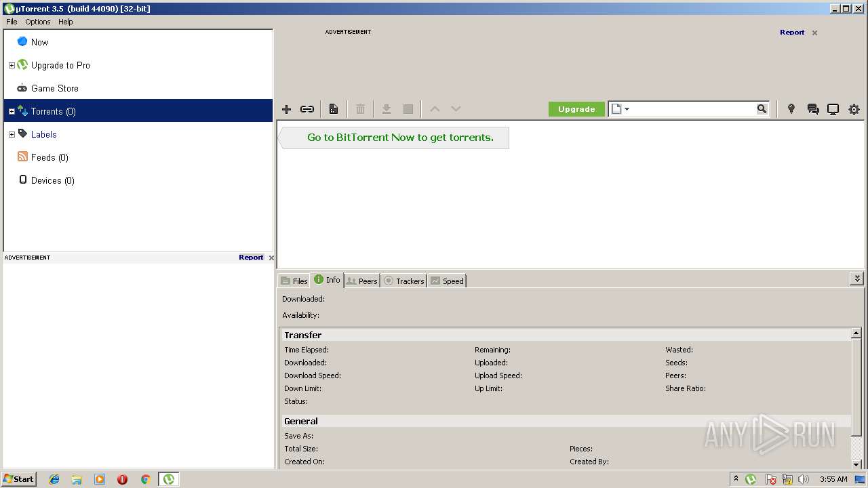868x488 pixels.
Task: Close the top advertisement banner
Action: tap(814, 33)
